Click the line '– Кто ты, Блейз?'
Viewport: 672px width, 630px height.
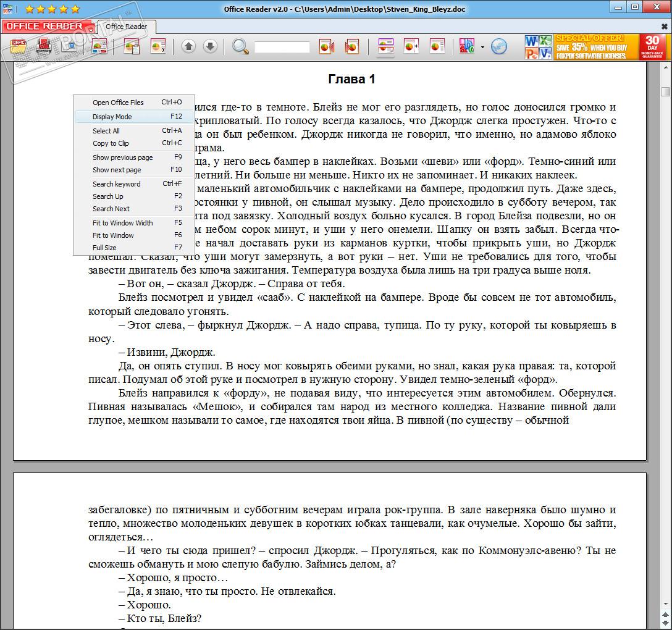(x=160, y=618)
